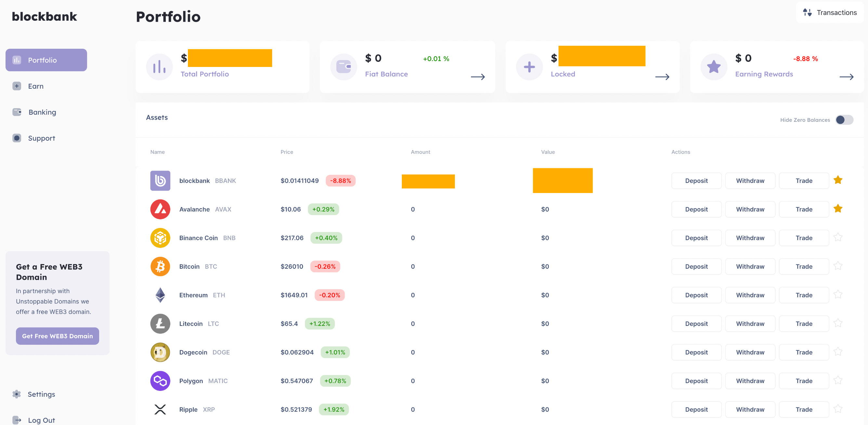This screenshot has width=868, height=425.
Task: Select the Earn menu item
Action: [36, 86]
